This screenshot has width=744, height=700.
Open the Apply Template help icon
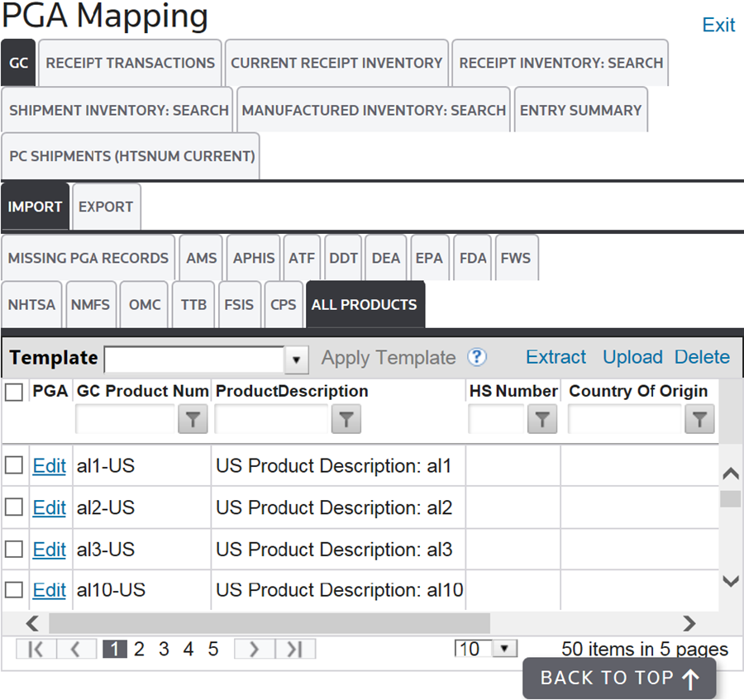pos(477,357)
